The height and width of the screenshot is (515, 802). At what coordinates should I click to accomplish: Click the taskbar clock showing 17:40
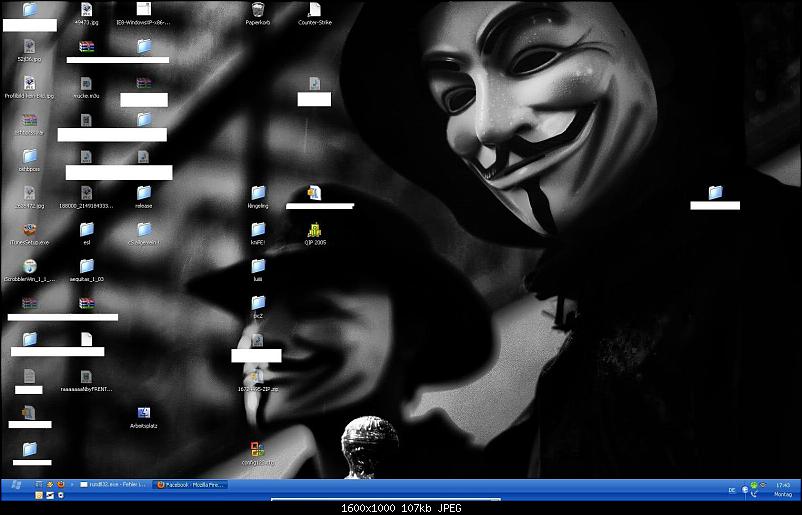[x=783, y=485]
